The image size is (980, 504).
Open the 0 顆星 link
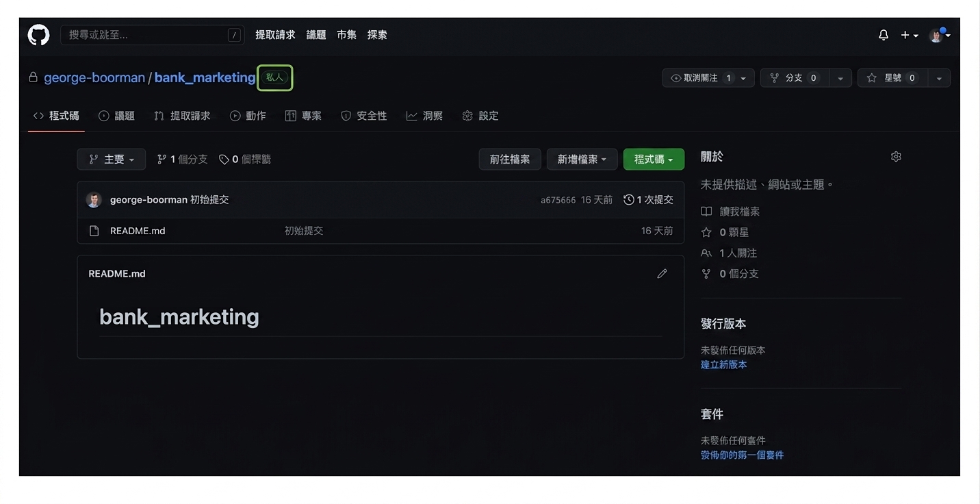click(725, 232)
